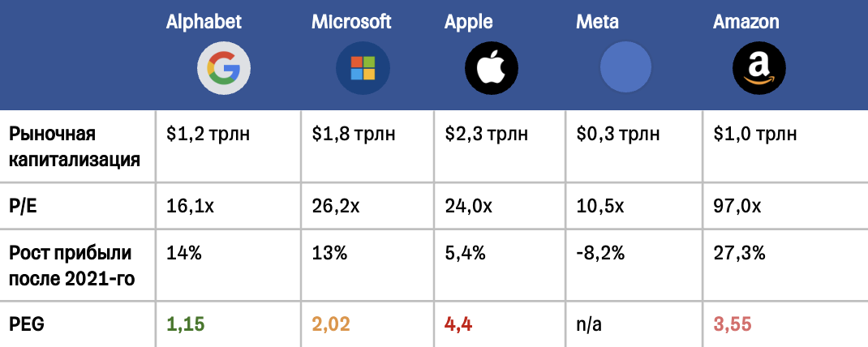Click Alphabet's green PEG value 1,15
The image size is (868, 347).
pos(186,324)
